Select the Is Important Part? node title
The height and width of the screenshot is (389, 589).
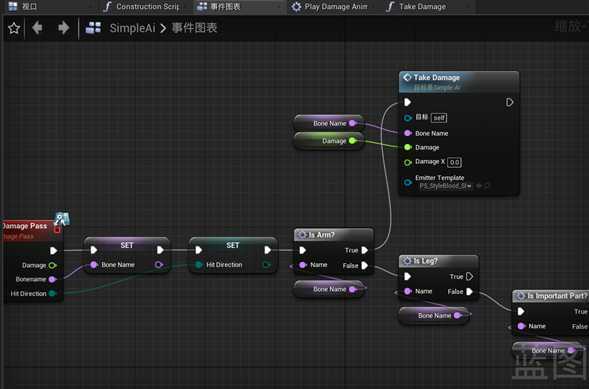(557, 296)
